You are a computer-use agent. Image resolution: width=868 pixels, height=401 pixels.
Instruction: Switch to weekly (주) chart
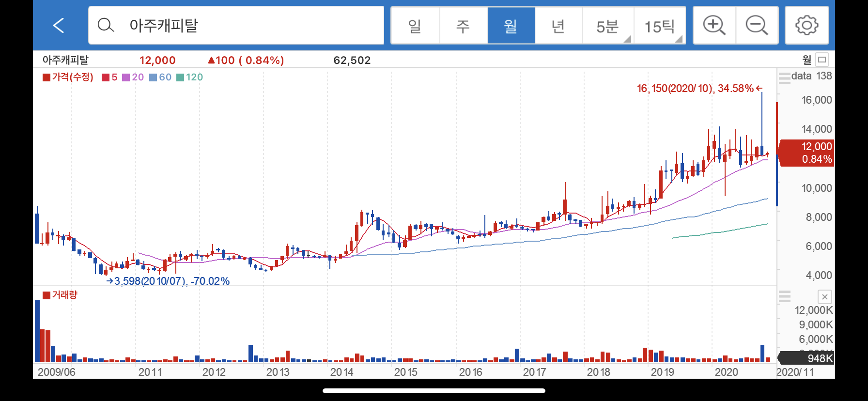[x=463, y=25]
